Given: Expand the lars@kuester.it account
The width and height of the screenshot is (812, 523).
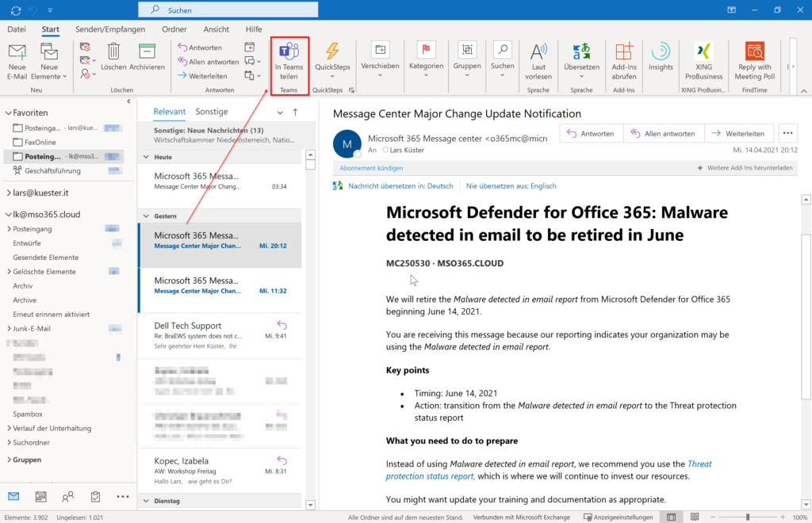Looking at the screenshot, I should 9,193.
